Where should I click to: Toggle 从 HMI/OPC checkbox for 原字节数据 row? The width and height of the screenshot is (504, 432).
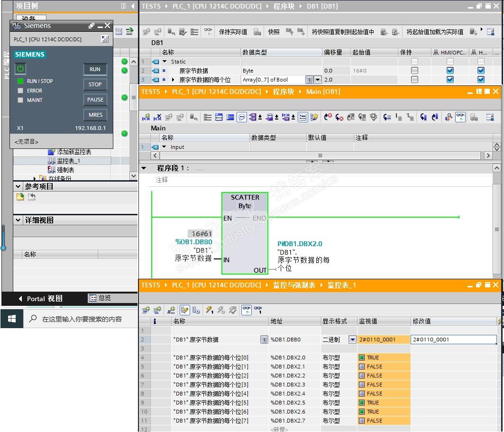point(450,70)
